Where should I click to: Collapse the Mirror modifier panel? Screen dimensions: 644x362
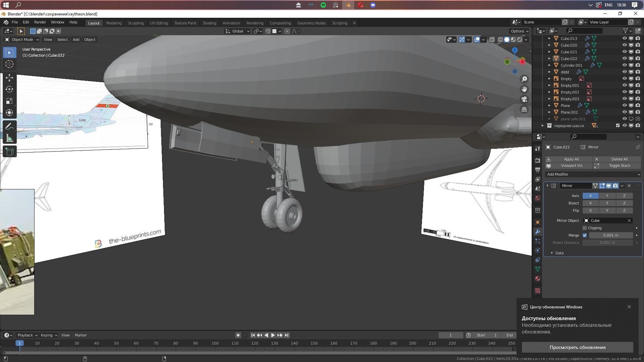(547, 186)
